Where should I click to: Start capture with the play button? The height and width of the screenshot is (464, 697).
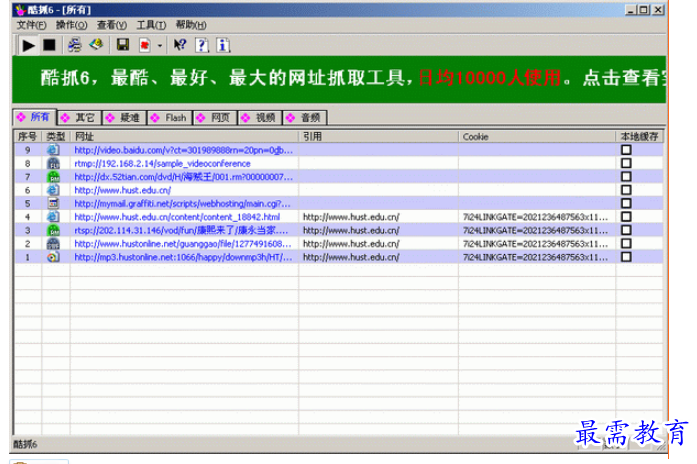point(28,45)
